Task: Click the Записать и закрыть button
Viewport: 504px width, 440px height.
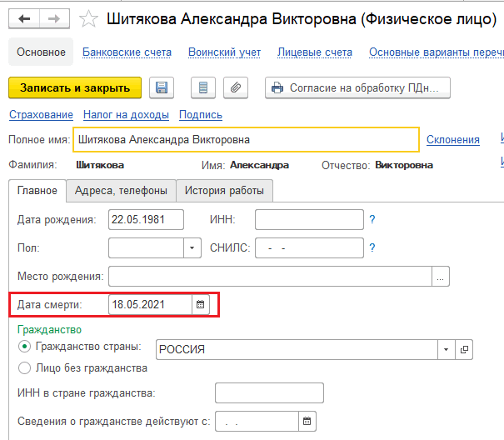Action: (75, 87)
